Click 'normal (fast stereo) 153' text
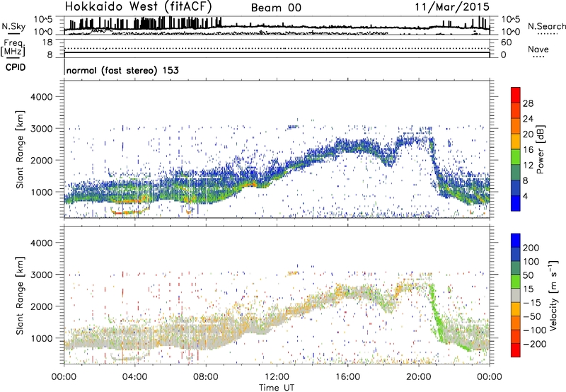Image resolution: width=566 pixels, height=392 pixels. (122, 70)
